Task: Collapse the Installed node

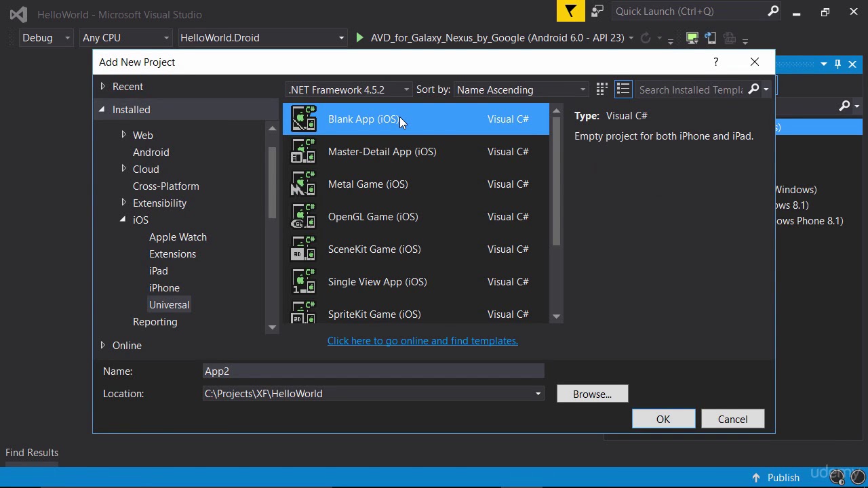Action: tap(102, 109)
